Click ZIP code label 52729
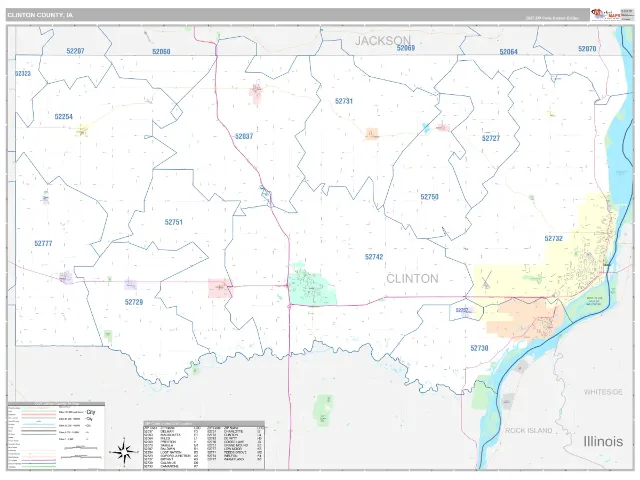640x480 pixels. (x=134, y=302)
